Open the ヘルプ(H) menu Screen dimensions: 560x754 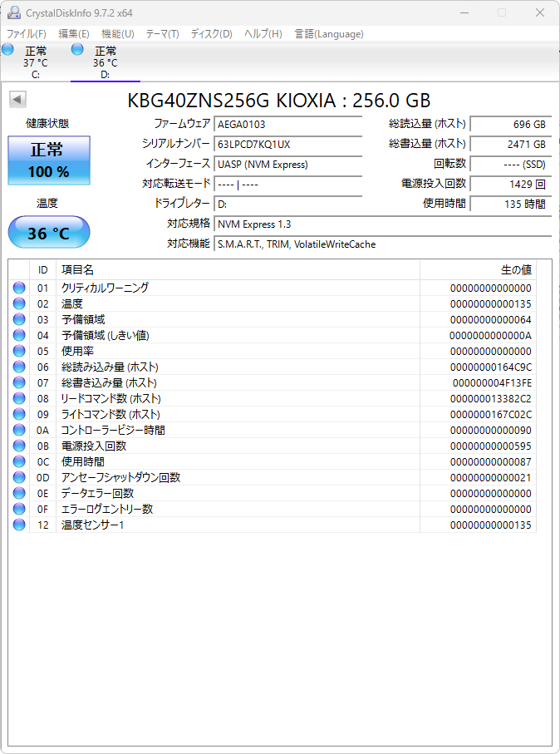pyautogui.click(x=263, y=34)
